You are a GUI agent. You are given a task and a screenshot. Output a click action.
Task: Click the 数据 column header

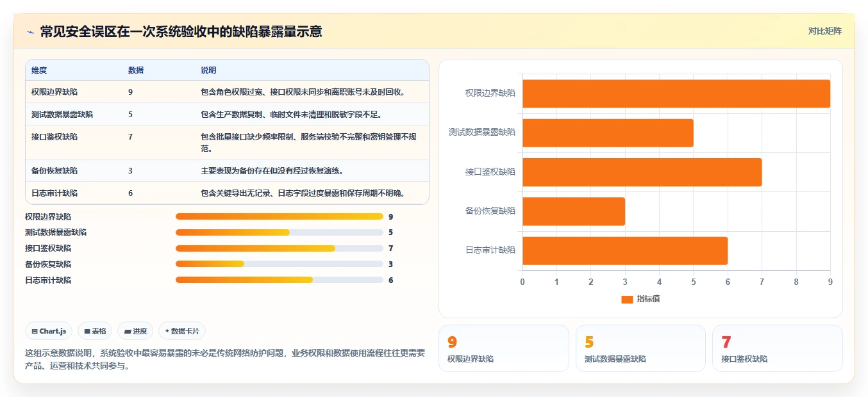136,70
